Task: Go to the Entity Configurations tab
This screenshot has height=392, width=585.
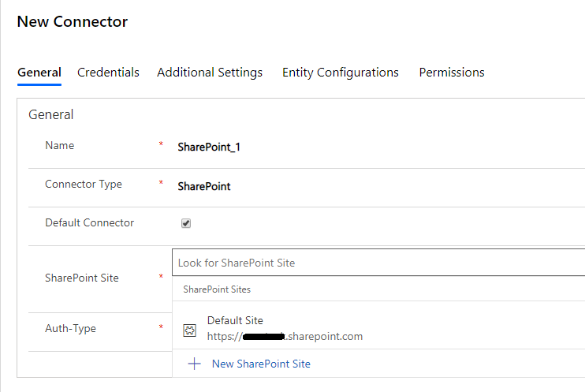Action: click(341, 73)
